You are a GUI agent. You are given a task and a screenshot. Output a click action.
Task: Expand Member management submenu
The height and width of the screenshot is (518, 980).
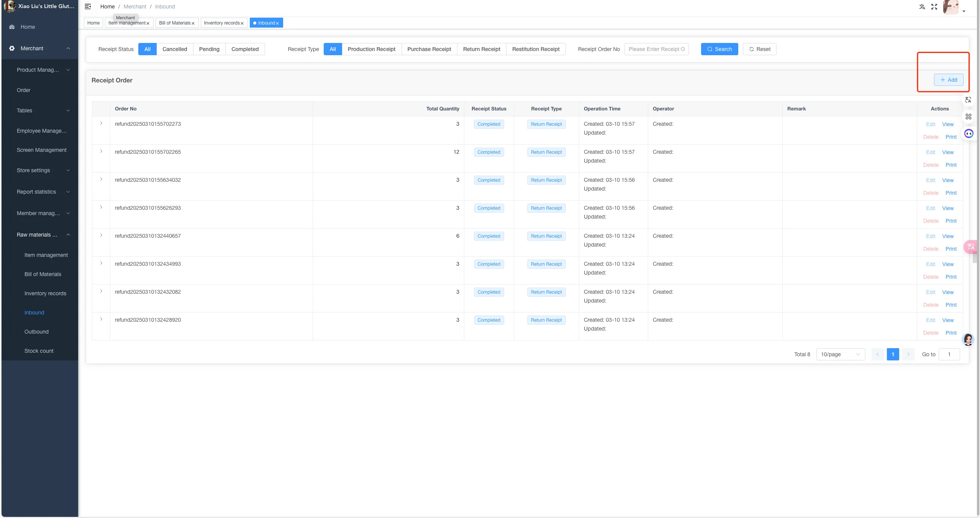click(40, 213)
